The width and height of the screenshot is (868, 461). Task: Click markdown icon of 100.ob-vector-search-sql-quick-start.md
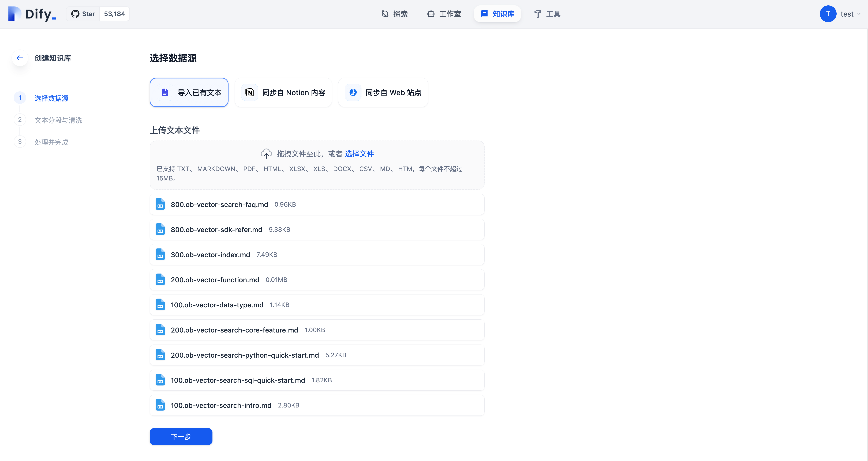(x=160, y=380)
